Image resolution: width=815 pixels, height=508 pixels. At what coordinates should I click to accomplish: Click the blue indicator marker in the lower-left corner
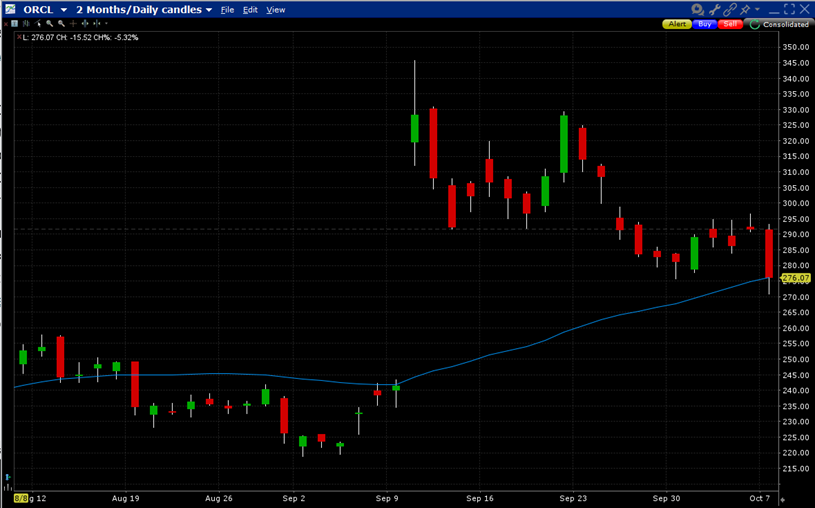(x=7, y=477)
